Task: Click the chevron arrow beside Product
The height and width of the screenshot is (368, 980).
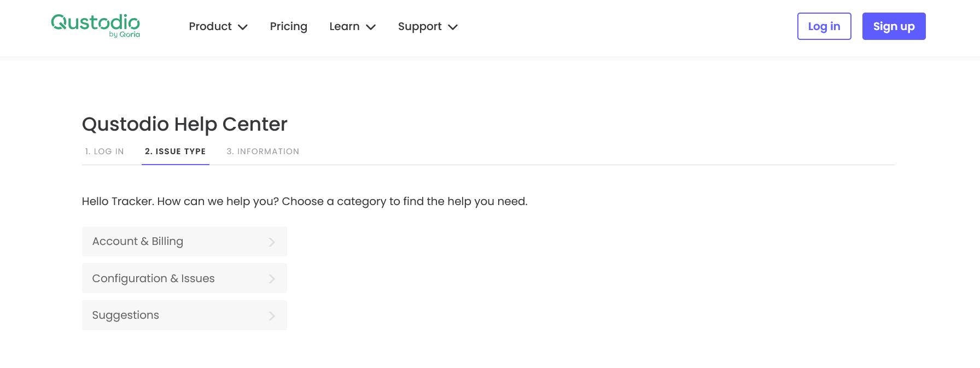Action: [243, 27]
